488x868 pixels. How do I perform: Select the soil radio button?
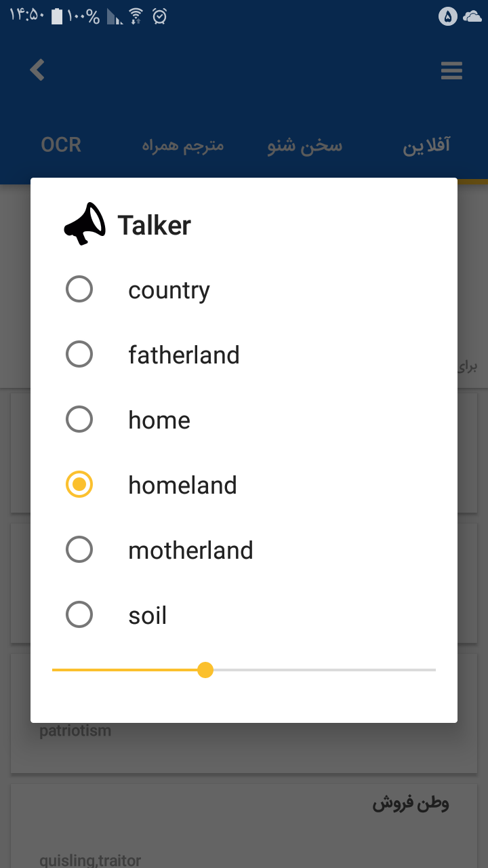tap(79, 614)
